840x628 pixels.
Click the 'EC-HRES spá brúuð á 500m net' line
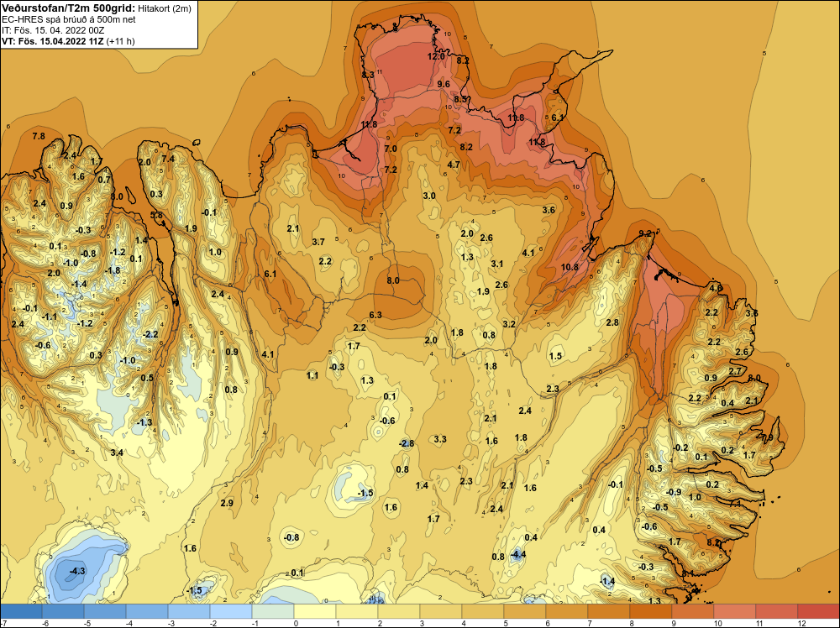pos(69,19)
